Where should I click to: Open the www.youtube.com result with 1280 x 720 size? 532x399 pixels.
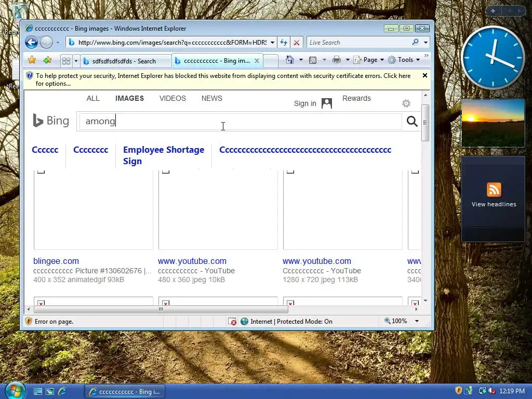pyautogui.click(x=317, y=261)
